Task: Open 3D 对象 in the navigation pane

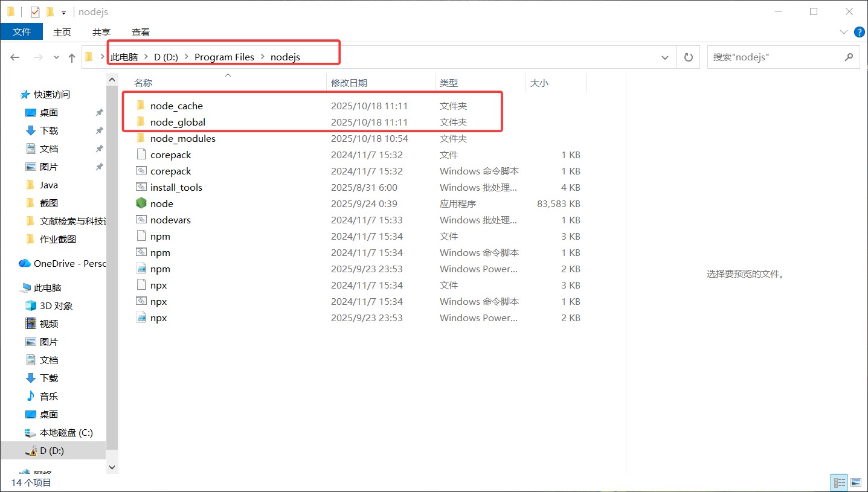Action: tap(56, 305)
